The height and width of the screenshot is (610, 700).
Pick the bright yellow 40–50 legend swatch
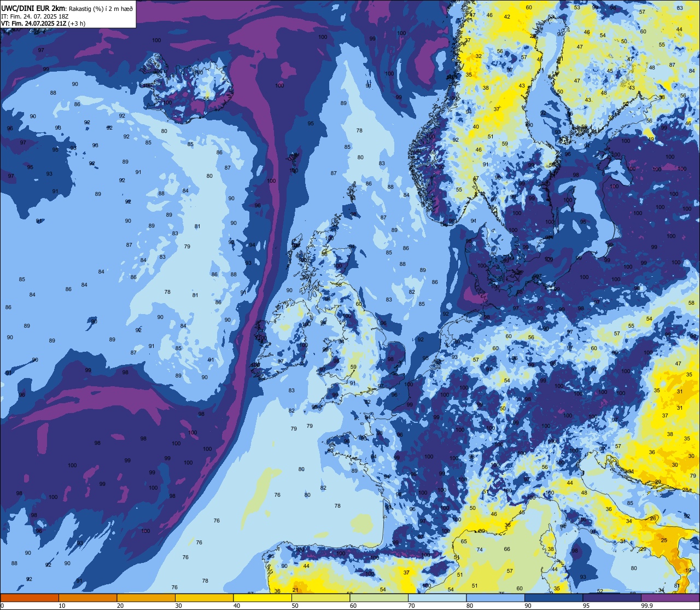(262, 598)
